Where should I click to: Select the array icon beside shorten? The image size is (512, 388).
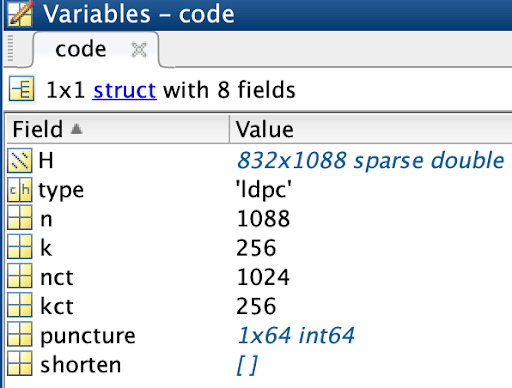coord(20,364)
